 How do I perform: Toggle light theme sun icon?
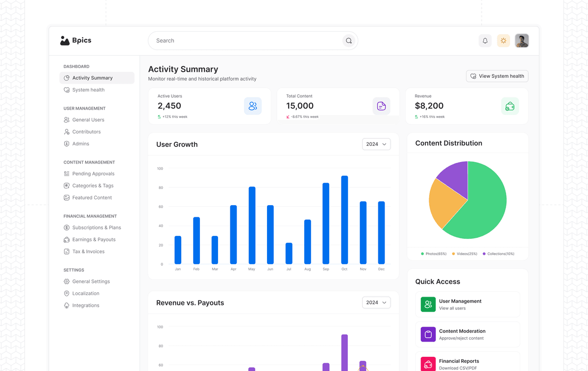[x=503, y=41]
